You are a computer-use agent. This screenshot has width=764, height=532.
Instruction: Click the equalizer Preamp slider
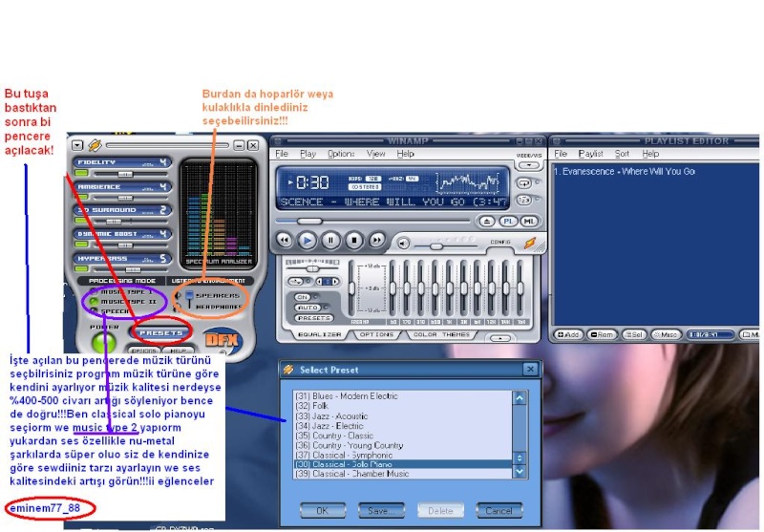pyautogui.click(x=351, y=288)
